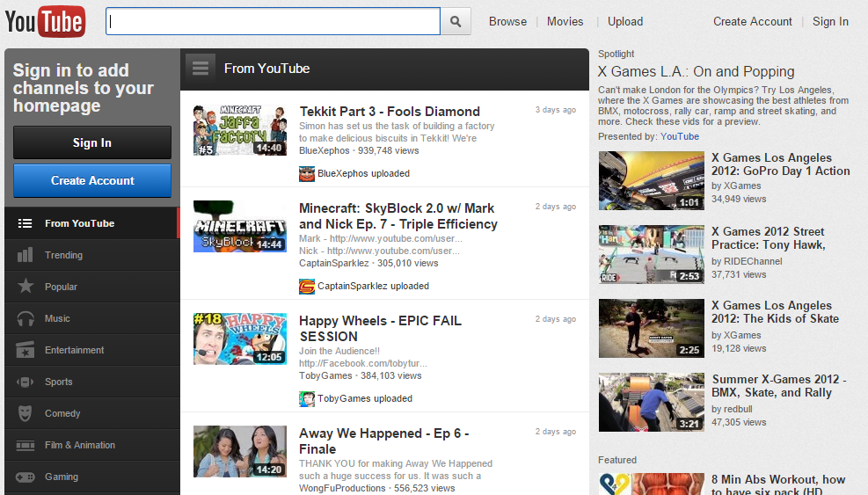Click TobyGames uploaded link

365,398
